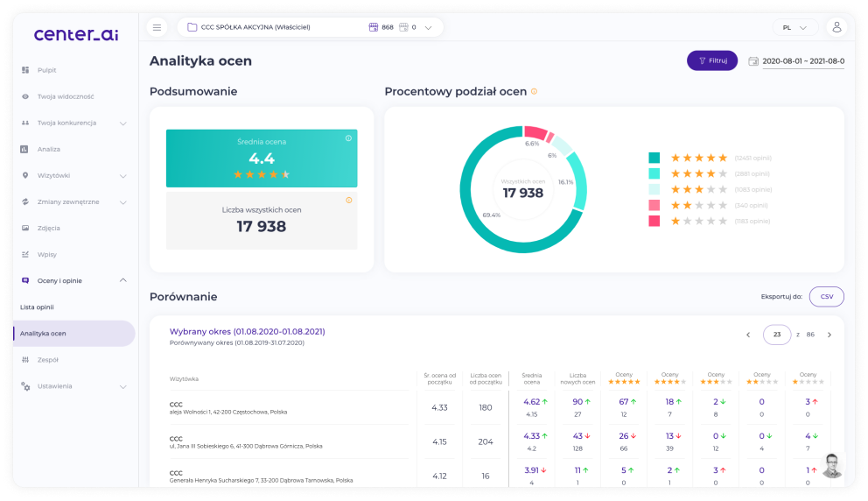Go to previous page arrow in Porównanie

point(748,335)
